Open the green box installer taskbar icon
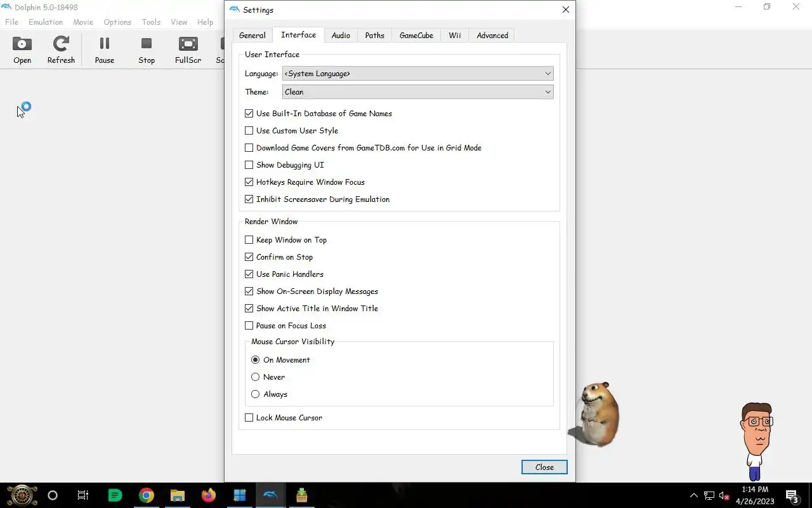This screenshot has width=812, height=508. pos(301,495)
